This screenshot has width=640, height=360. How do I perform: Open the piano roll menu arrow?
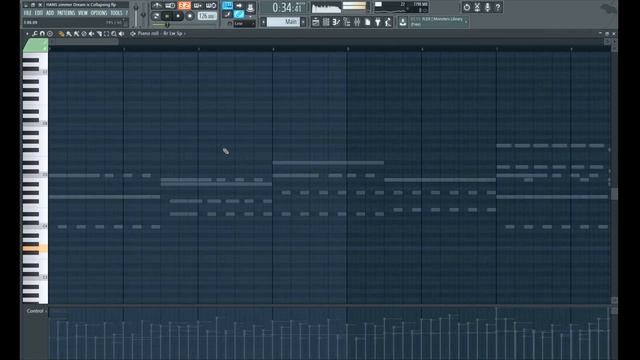tap(27, 33)
